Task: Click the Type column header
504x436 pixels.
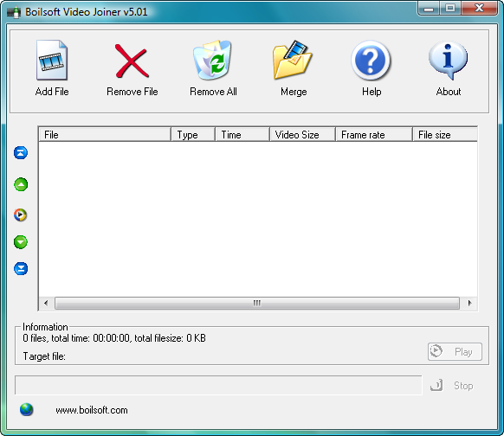Action: (x=193, y=135)
